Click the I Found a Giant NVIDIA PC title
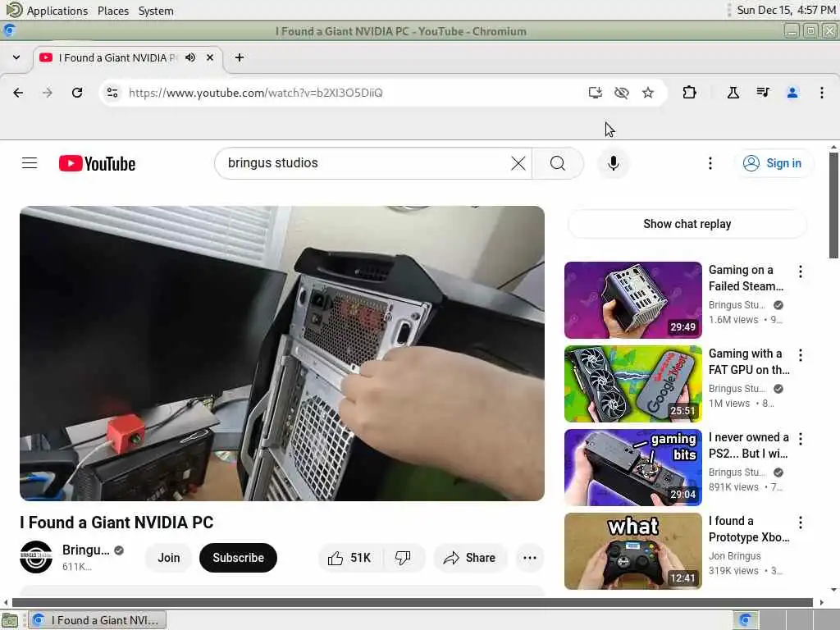This screenshot has height=630, width=840. 116,523
